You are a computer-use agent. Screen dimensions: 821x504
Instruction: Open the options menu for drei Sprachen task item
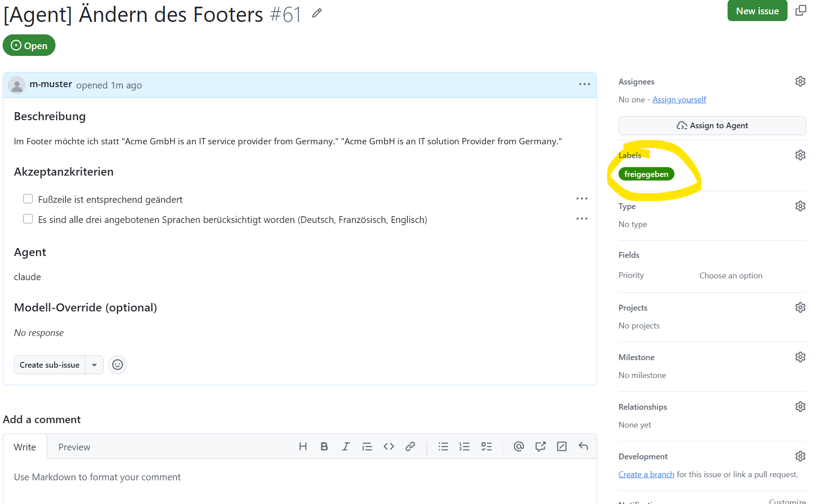582,218
